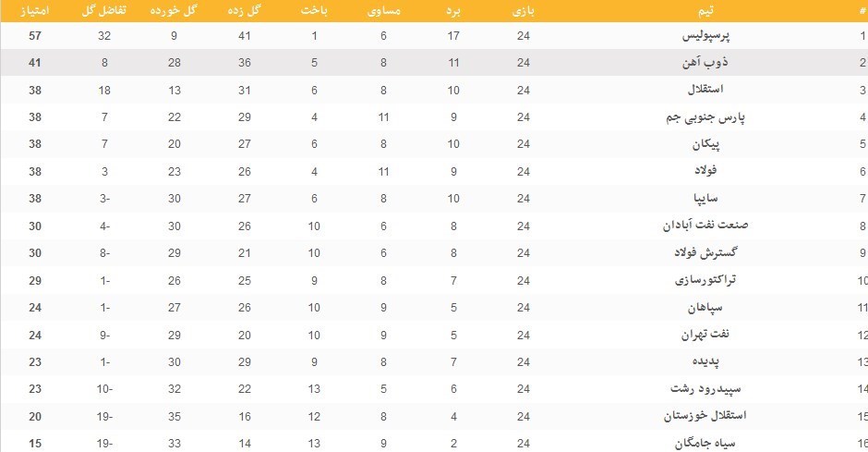Select the پارس جنوبی جم team
This screenshot has height=452, width=868.
(705, 117)
